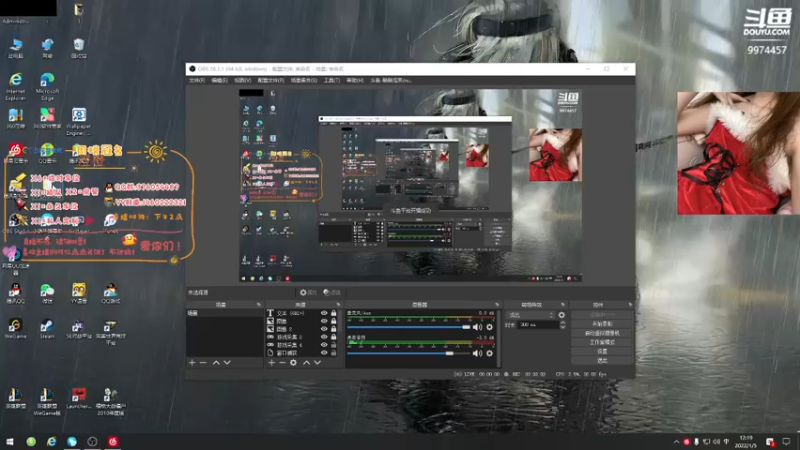Toggle lock on the text (GDI+) source

pos(334,313)
